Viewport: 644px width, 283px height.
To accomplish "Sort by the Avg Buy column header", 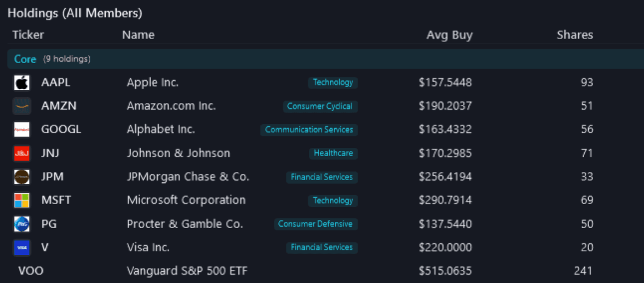I will (x=449, y=35).
